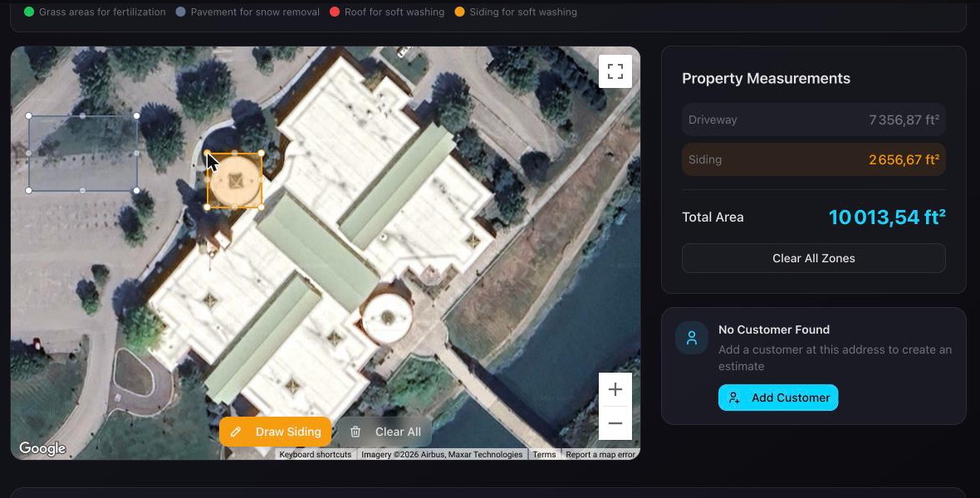The width and height of the screenshot is (980, 498).
Task: Click 'No Customer Found' text
Action: pos(774,330)
